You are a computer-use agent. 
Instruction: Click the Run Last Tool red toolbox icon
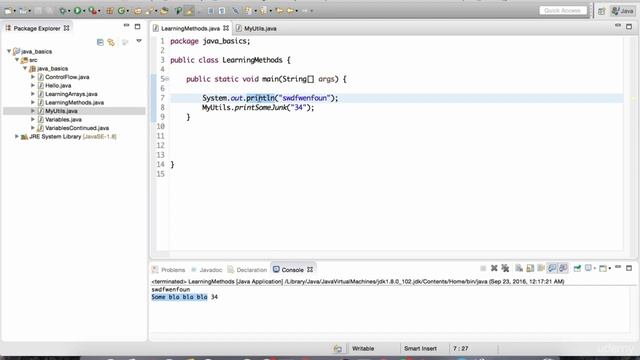coord(93,11)
